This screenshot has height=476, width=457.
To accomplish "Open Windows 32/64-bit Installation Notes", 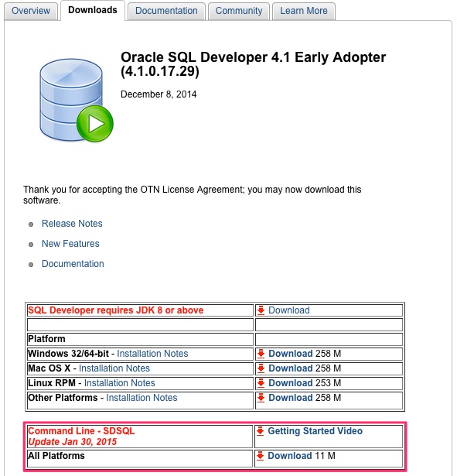I will tap(152, 354).
